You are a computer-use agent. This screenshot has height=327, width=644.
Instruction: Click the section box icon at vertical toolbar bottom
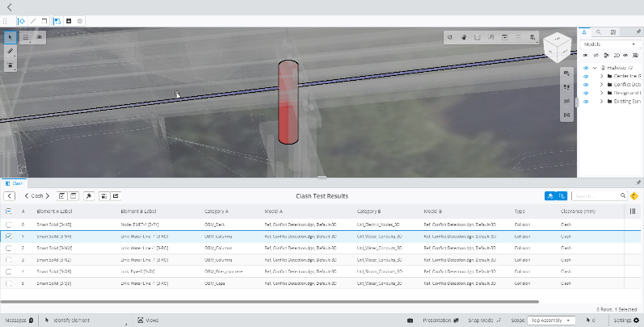(x=566, y=115)
